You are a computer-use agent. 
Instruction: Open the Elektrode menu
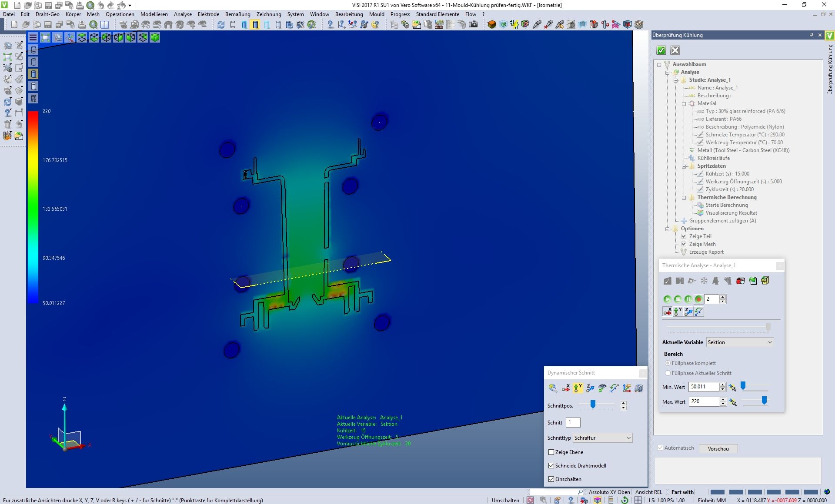pos(208,14)
